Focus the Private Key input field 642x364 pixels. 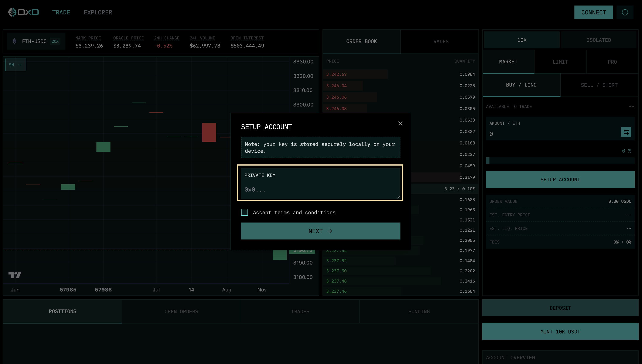coord(320,189)
